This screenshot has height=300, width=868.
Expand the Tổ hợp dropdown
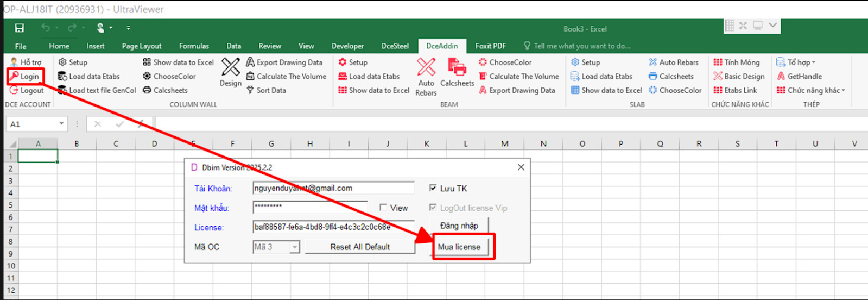click(x=796, y=62)
